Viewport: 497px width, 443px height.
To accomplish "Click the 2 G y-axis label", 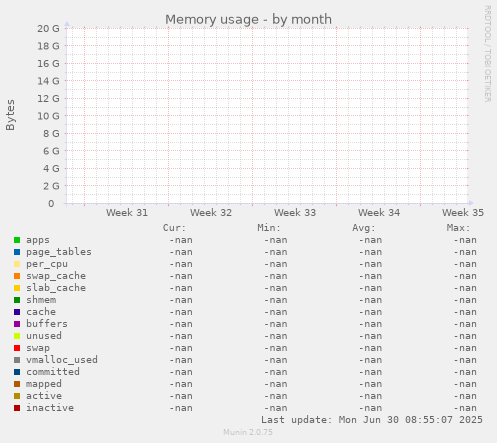I will (x=51, y=186).
